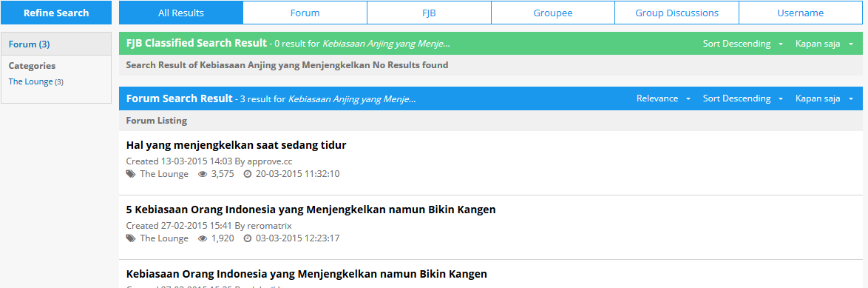Switch to the Forum tab
Viewport: 868px width, 288px height.
tap(305, 13)
